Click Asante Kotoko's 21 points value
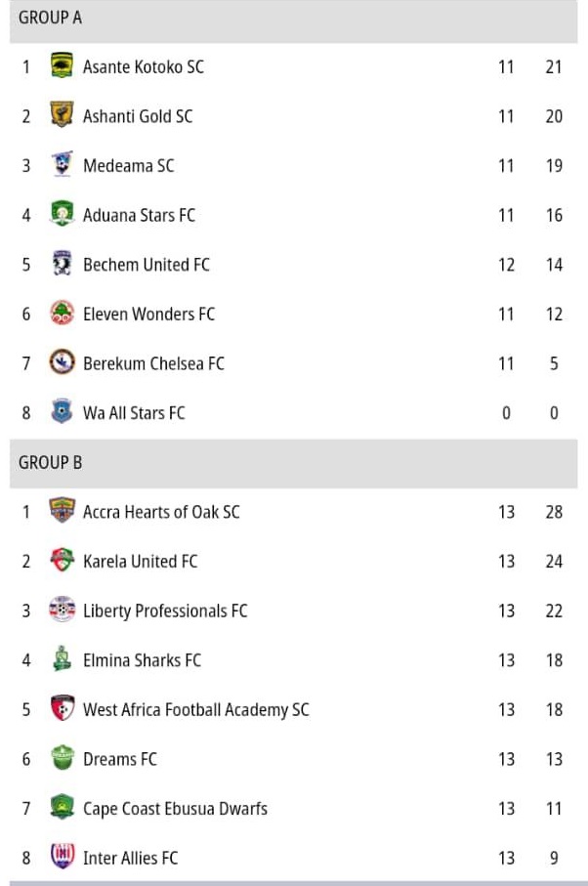Viewport: 588px width, 886px height. 554,66
